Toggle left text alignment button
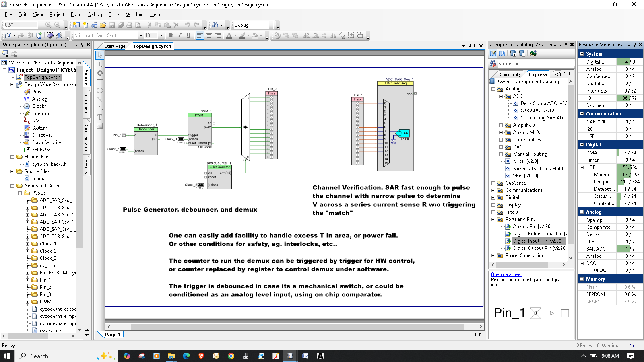The height and width of the screenshot is (362, 644). [x=200, y=35]
